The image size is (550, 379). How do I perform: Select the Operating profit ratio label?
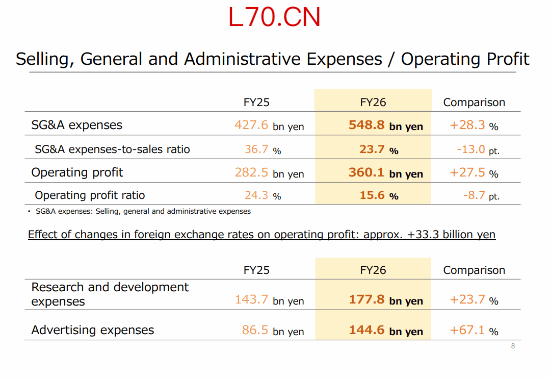[90, 195]
